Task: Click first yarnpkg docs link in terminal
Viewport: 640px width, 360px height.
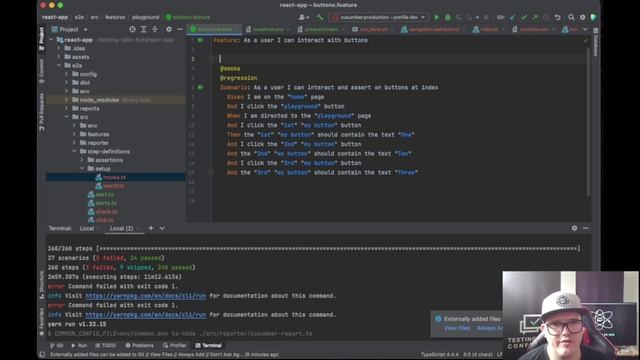Action: coord(146,296)
